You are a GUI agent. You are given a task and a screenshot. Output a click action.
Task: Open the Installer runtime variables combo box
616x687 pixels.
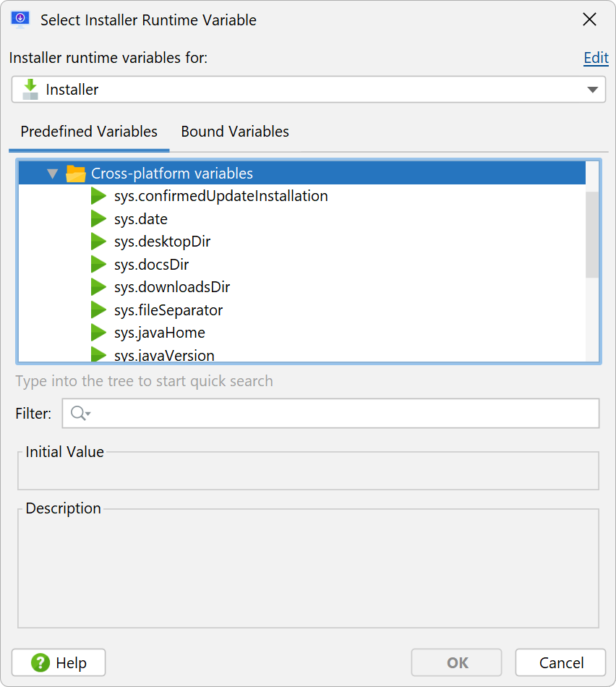309,90
